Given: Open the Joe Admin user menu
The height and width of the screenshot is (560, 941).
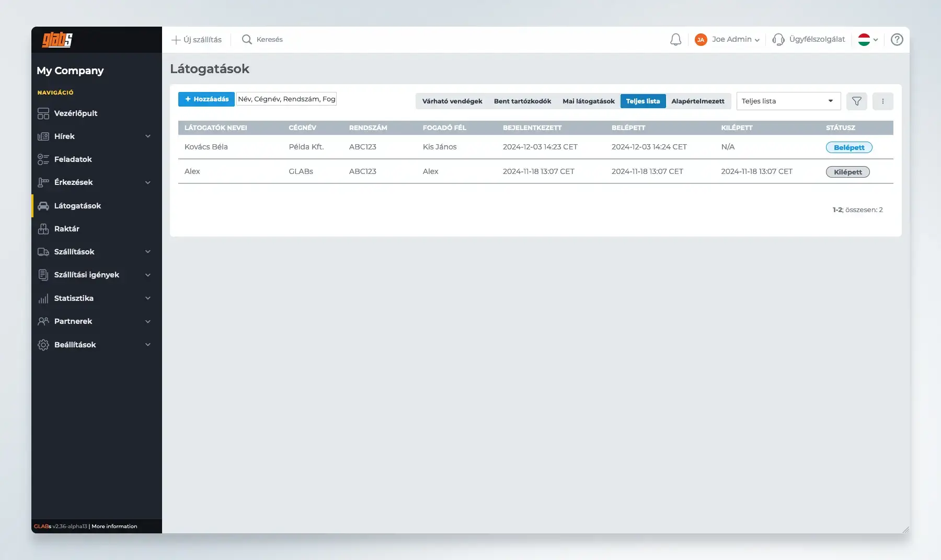Looking at the screenshot, I should [x=727, y=40].
